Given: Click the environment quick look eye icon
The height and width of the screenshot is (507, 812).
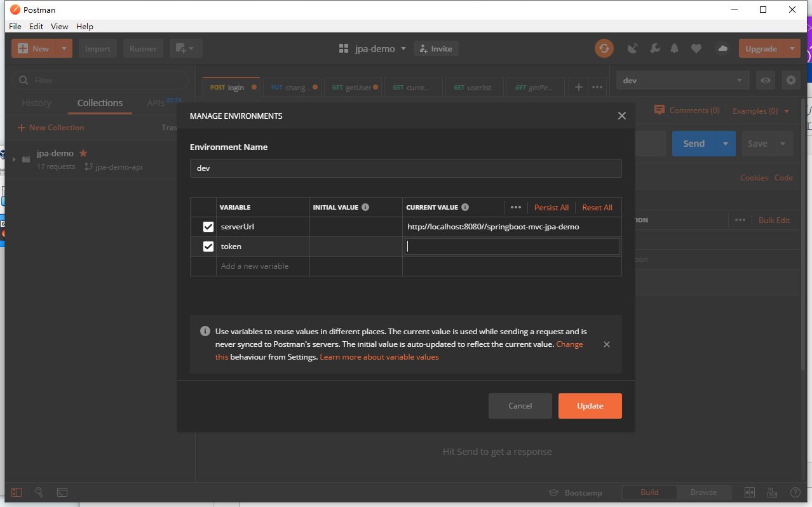Looking at the screenshot, I should 766,81.
